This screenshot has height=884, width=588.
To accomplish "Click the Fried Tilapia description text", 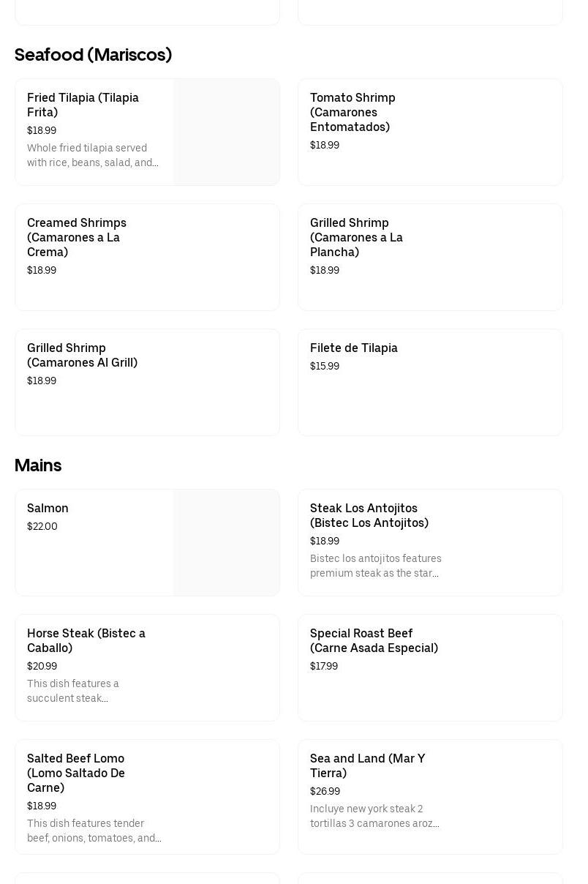I will coord(93,155).
